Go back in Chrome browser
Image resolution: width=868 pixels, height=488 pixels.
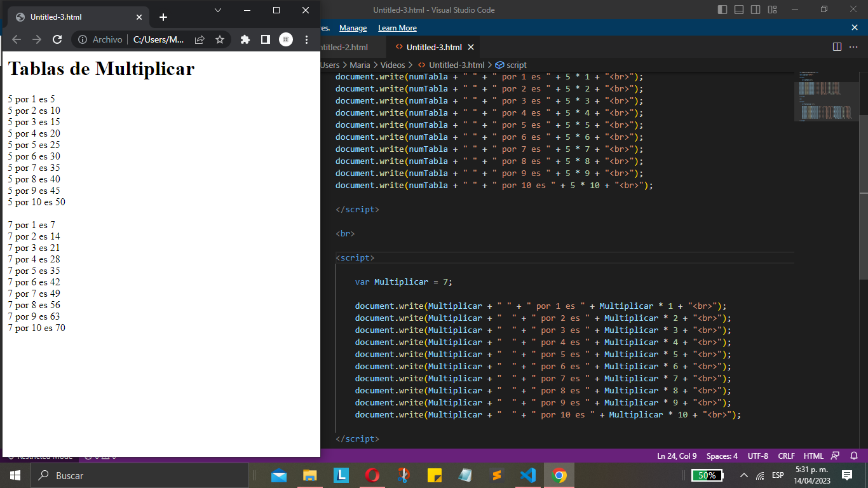click(x=17, y=39)
